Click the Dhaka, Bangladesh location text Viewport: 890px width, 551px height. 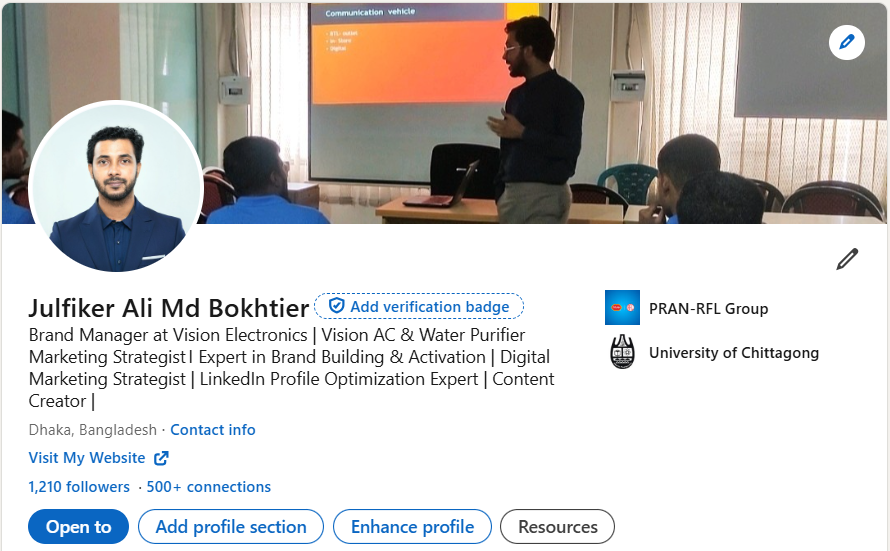[x=93, y=430]
